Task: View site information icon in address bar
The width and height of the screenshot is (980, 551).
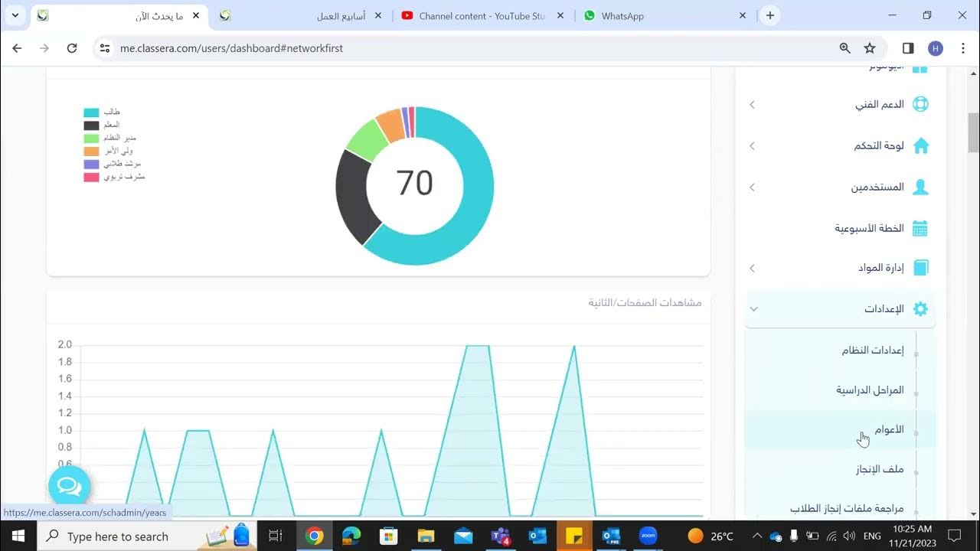Action: coord(105,48)
